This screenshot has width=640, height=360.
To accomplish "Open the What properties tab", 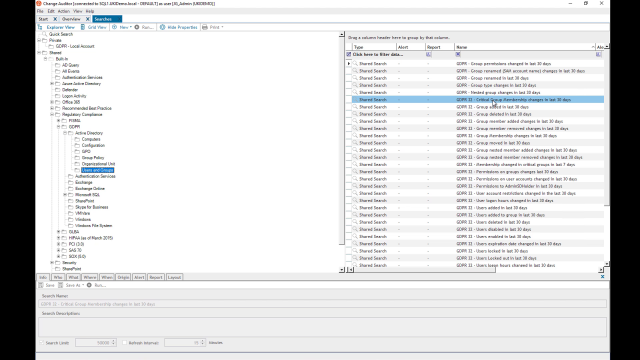I will click(73, 278).
